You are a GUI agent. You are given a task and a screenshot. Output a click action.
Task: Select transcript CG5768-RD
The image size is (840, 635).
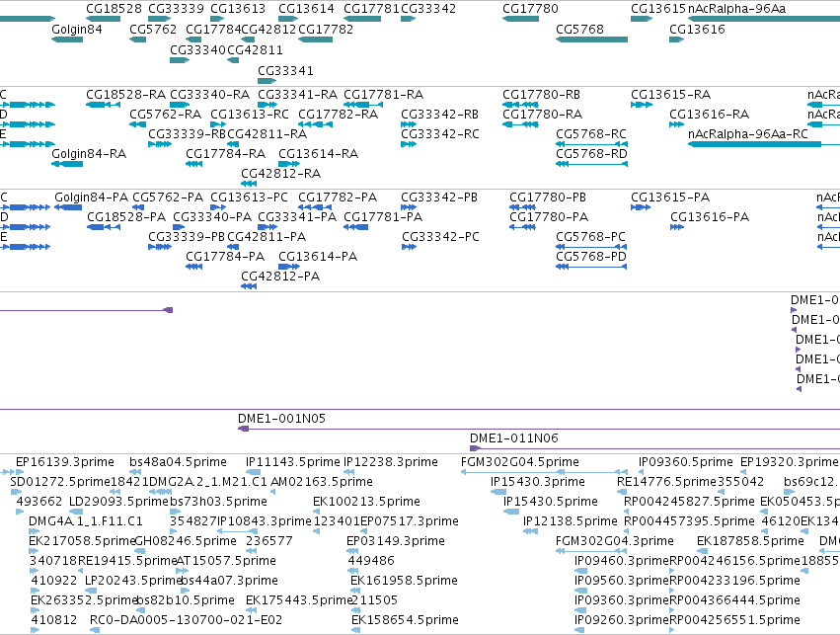pos(591,154)
